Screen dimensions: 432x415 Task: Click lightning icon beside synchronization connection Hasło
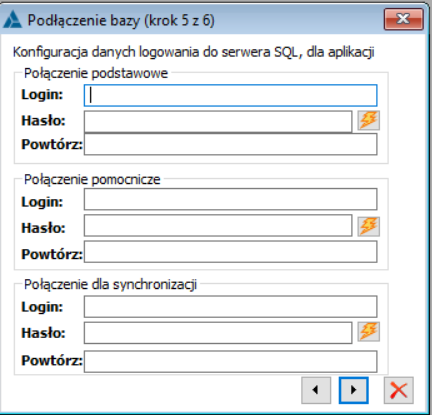tap(369, 332)
